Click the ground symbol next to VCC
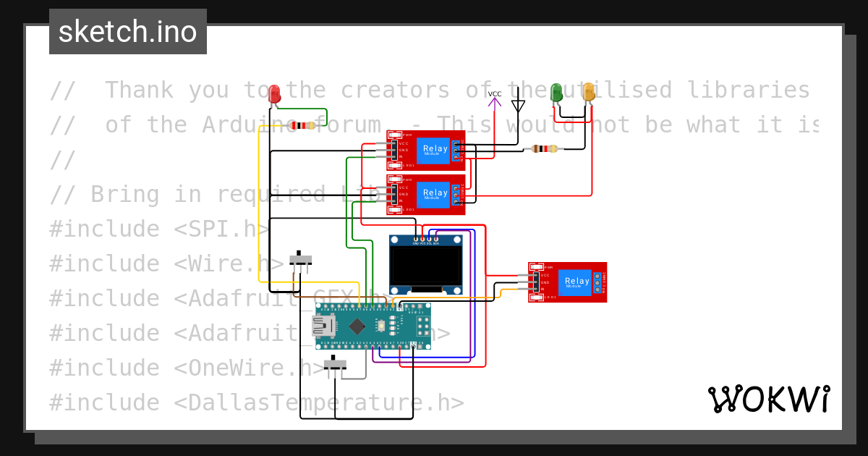The height and width of the screenshot is (456, 868). tap(518, 100)
